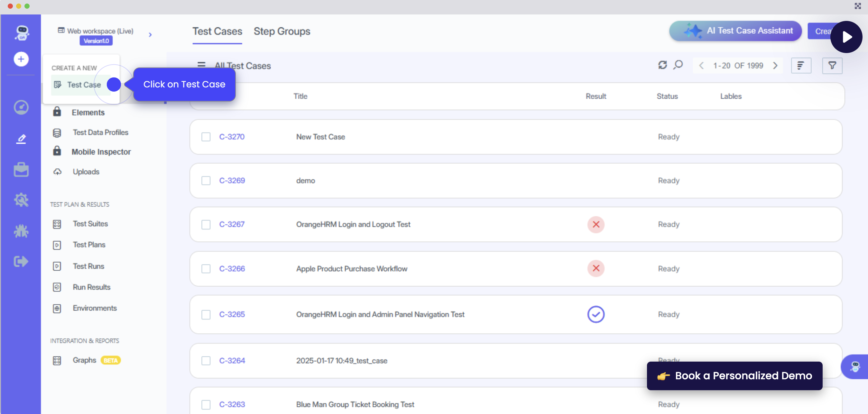Image resolution: width=868 pixels, height=414 pixels.
Task: Open search using the magnifier icon
Action: pyautogui.click(x=678, y=65)
